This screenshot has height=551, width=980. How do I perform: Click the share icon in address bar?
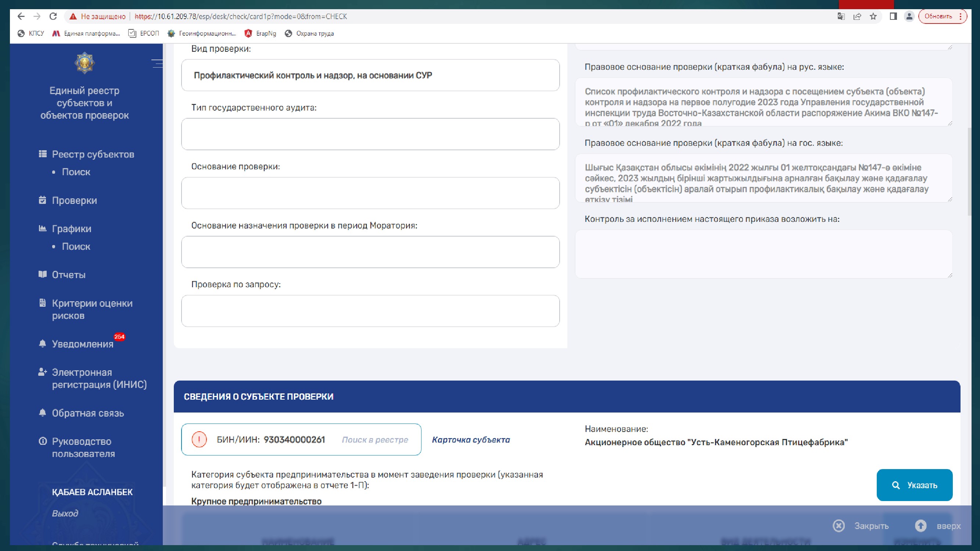pos(857,17)
